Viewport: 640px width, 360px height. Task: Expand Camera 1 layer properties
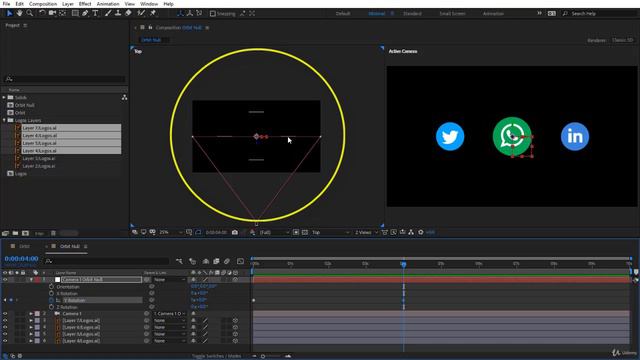click(x=31, y=313)
